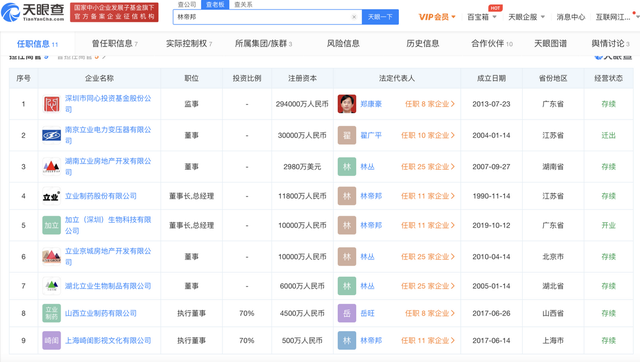Click the Tianyancha logo in header
Image resolution: width=640 pixels, height=362 pixels.
pos(33,12)
